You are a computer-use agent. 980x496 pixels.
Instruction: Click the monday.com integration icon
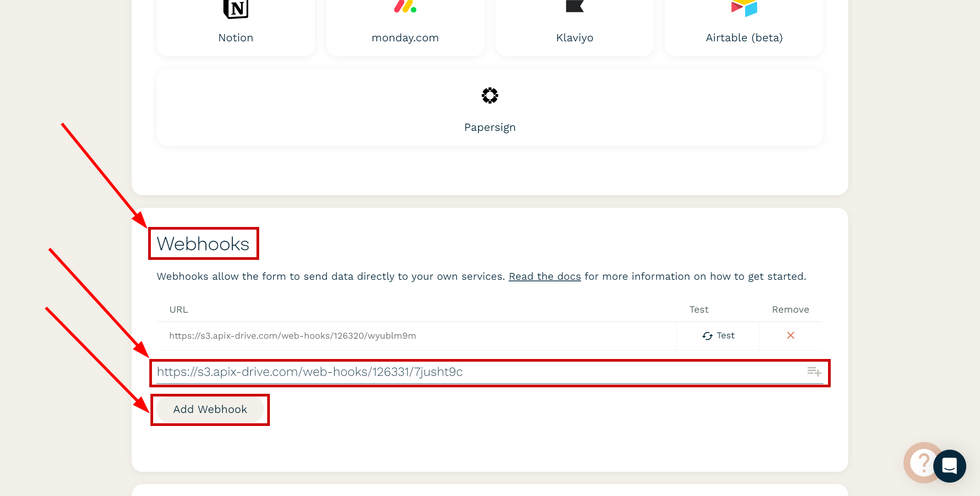(x=405, y=10)
